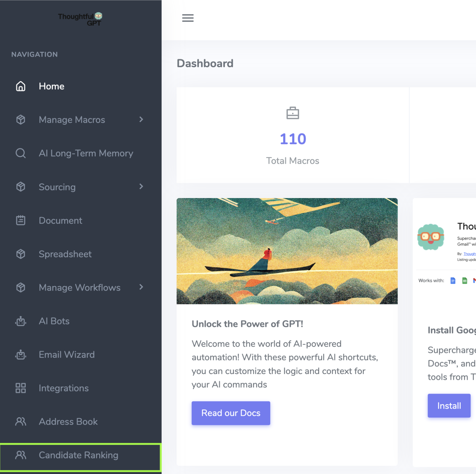Open the Sourcing menu item
Image resolution: width=476 pixels, height=474 pixels.
point(81,187)
